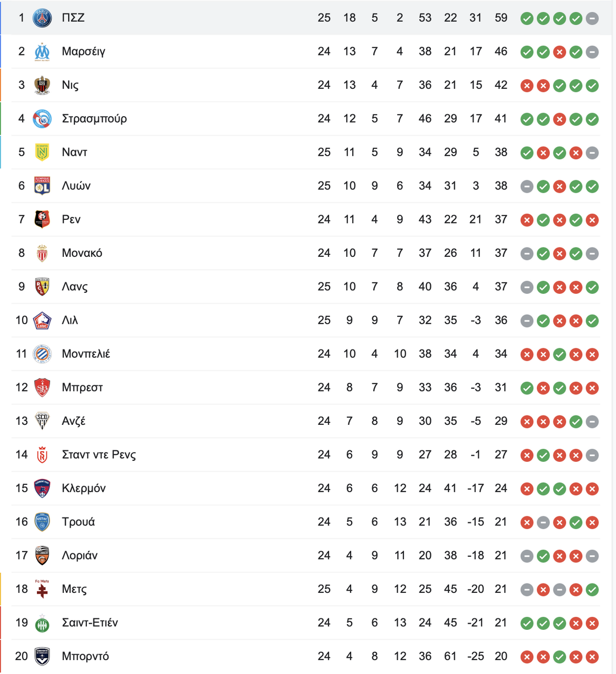Viewport: 616px width, 674px height.
Task: Click ΠΣΖ's latest draw form indicator
Action: click(x=592, y=18)
